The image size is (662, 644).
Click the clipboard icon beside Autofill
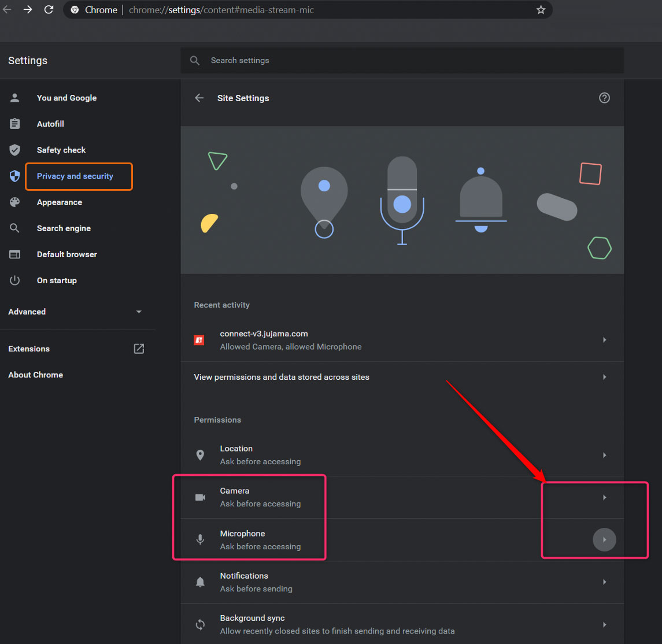tap(15, 124)
